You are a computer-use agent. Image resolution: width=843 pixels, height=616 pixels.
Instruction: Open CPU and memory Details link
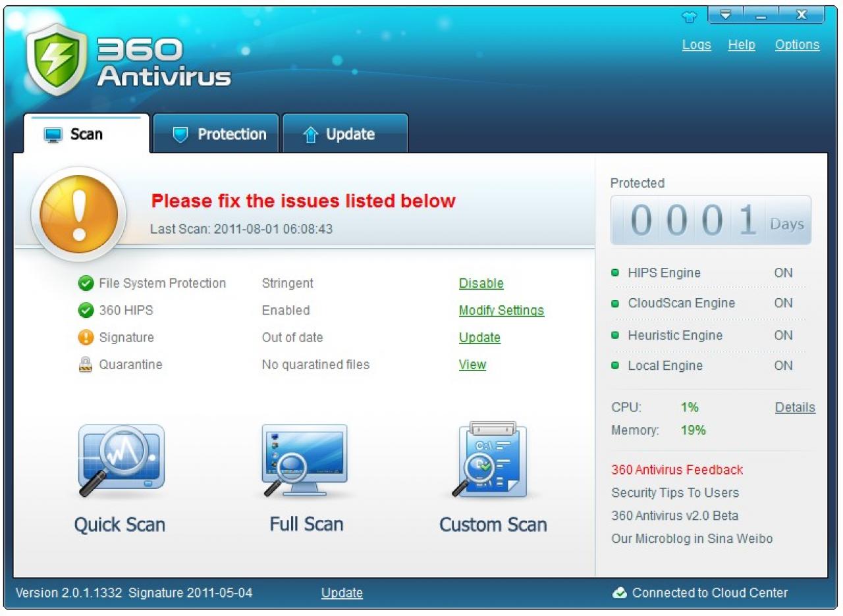pos(795,407)
